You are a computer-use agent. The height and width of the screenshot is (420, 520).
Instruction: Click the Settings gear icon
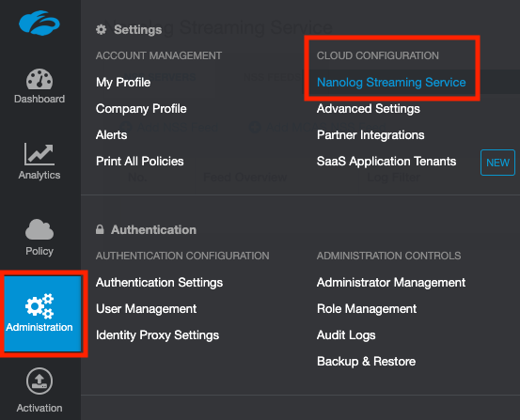(102, 29)
